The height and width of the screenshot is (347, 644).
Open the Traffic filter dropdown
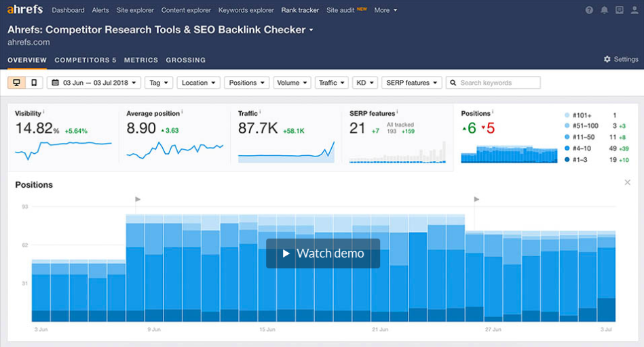pos(331,83)
